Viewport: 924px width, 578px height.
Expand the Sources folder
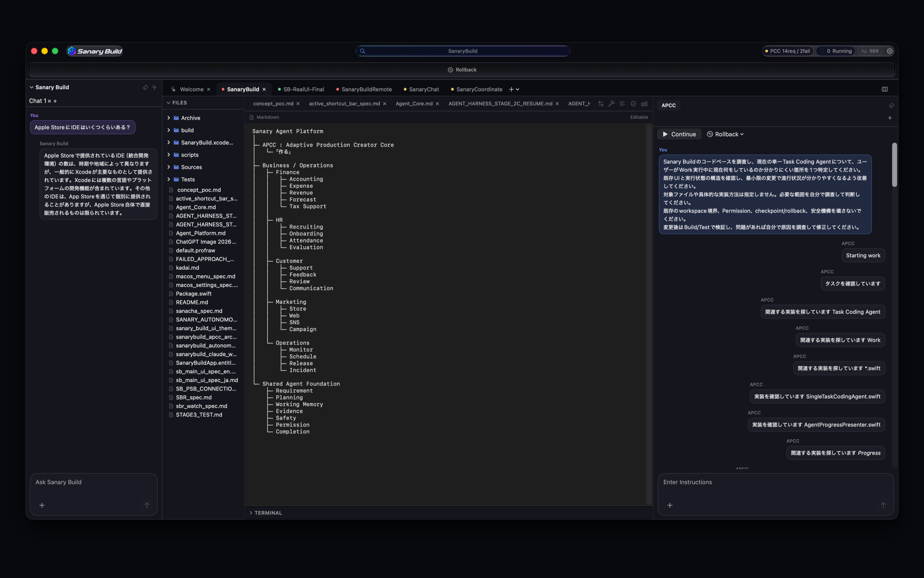pos(168,167)
